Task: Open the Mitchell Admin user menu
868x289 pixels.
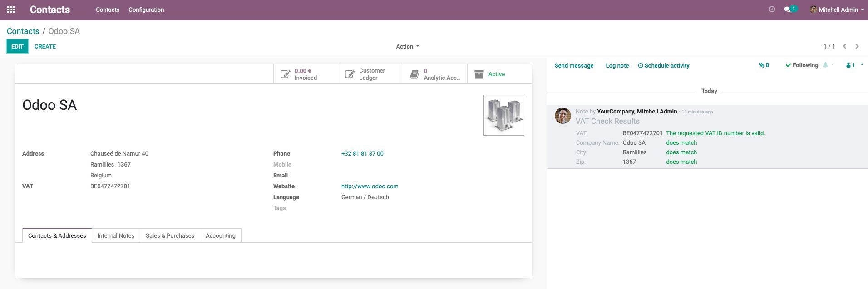Action: (x=837, y=10)
